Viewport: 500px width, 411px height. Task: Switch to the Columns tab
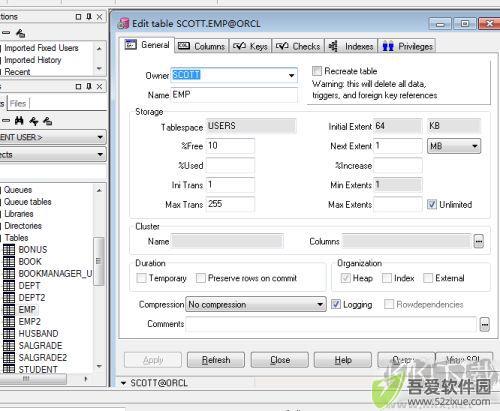tap(202, 46)
